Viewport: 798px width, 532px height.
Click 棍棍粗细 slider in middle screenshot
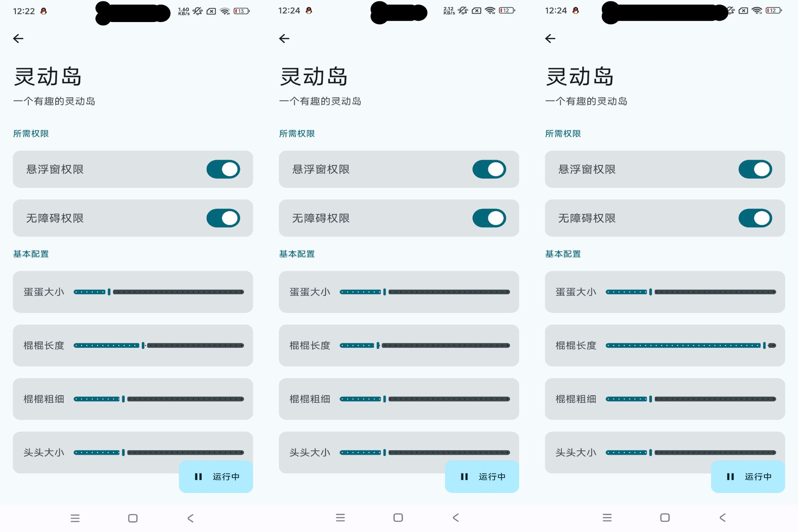[425, 399]
